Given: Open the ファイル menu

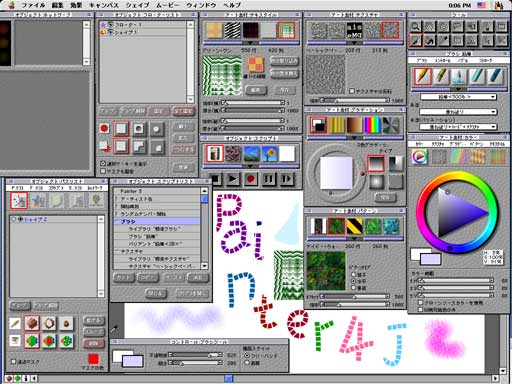Looking at the screenshot, I should 33,5.
